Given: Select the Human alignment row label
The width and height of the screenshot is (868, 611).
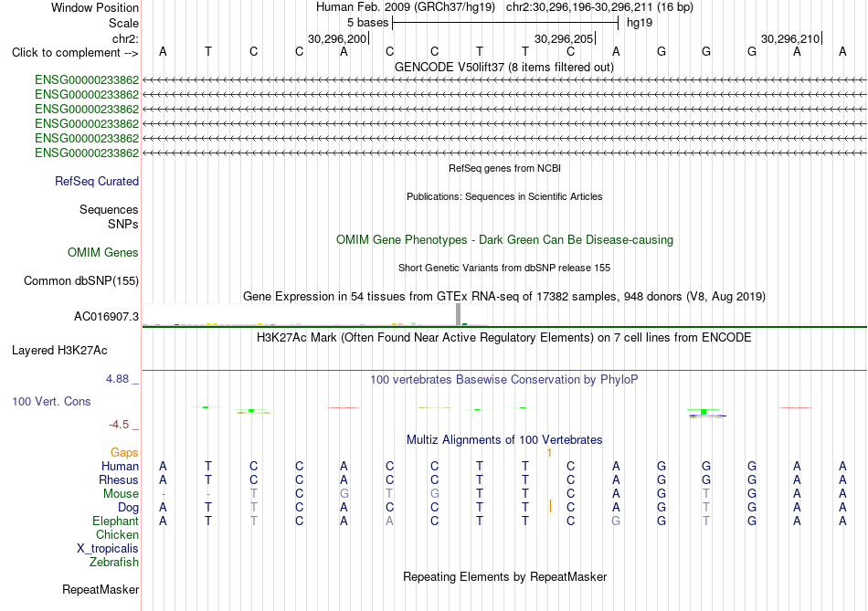Looking at the screenshot, I should point(120,466).
